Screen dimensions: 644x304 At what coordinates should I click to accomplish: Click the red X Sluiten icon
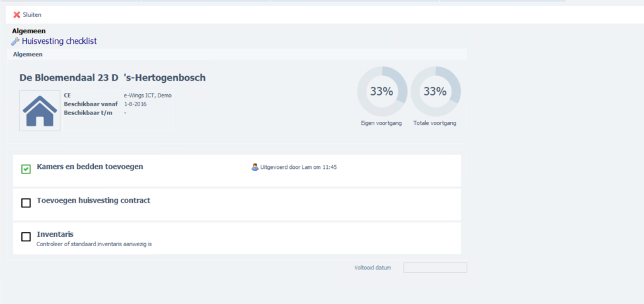coord(17,14)
